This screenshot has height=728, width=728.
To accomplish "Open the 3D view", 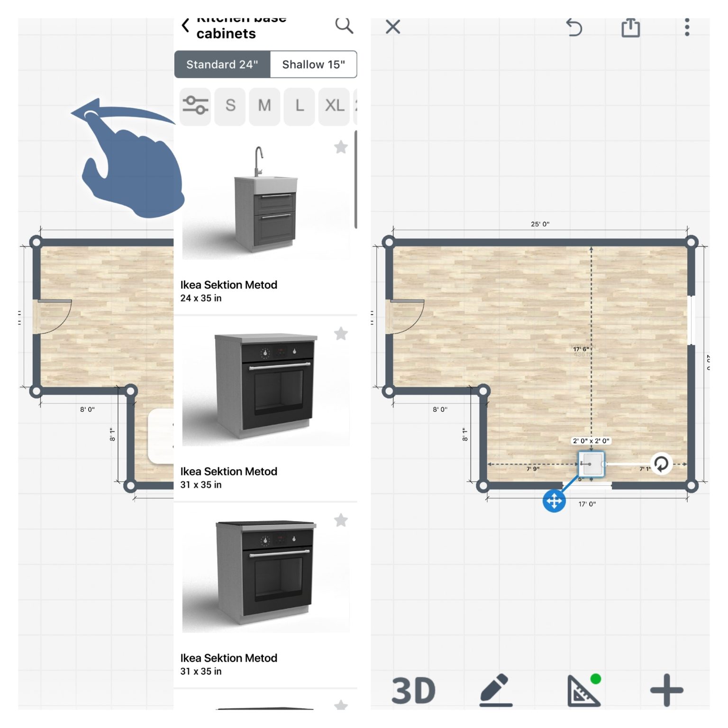I will click(415, 690).
